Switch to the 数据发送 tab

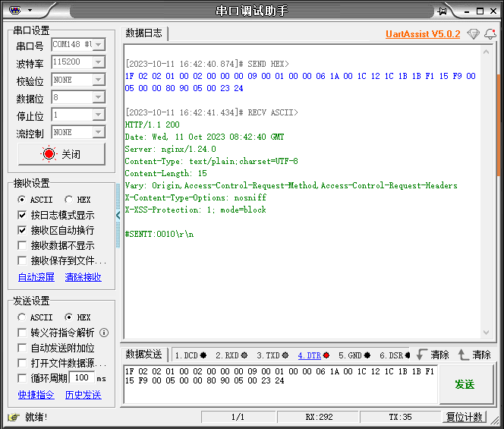pos(143,355)
